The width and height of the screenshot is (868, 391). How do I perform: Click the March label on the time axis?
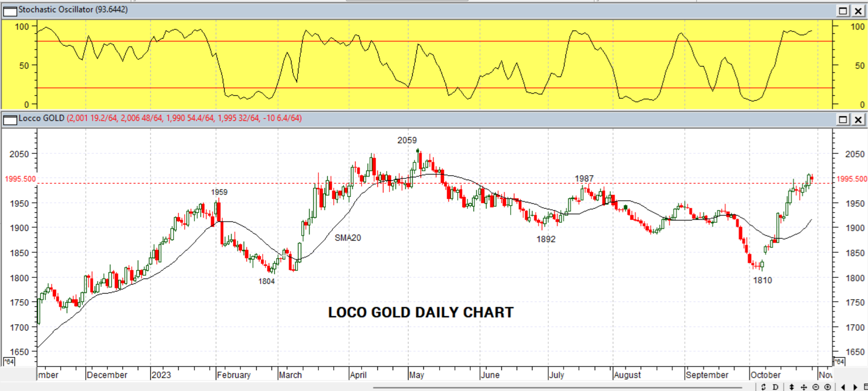pyautogui.click(x=290, y=375)
